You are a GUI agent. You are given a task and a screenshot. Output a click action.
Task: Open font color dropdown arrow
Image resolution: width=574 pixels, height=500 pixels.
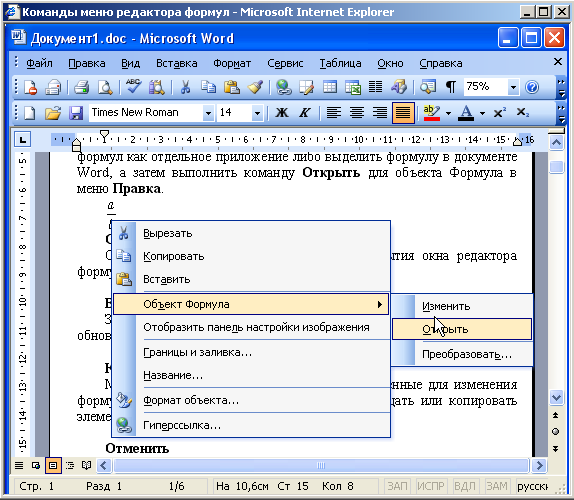tap(482, 113)
